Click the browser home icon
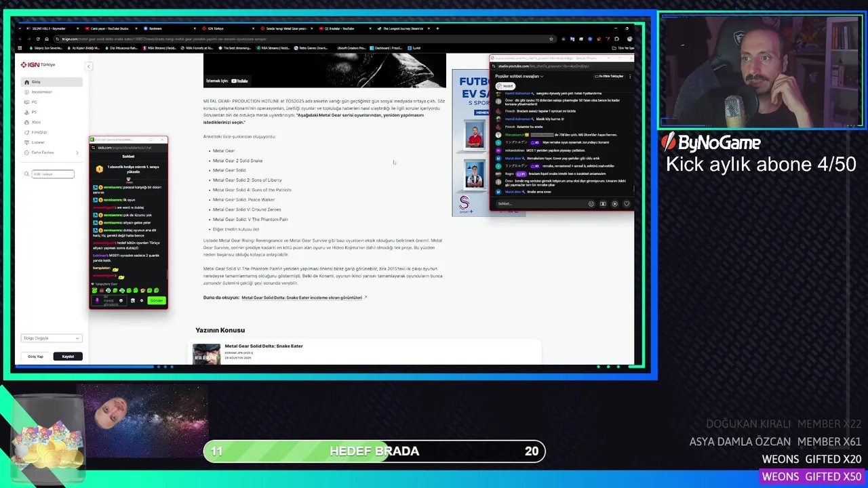This screenshot has width=868, height=488. tap(47, 39)
